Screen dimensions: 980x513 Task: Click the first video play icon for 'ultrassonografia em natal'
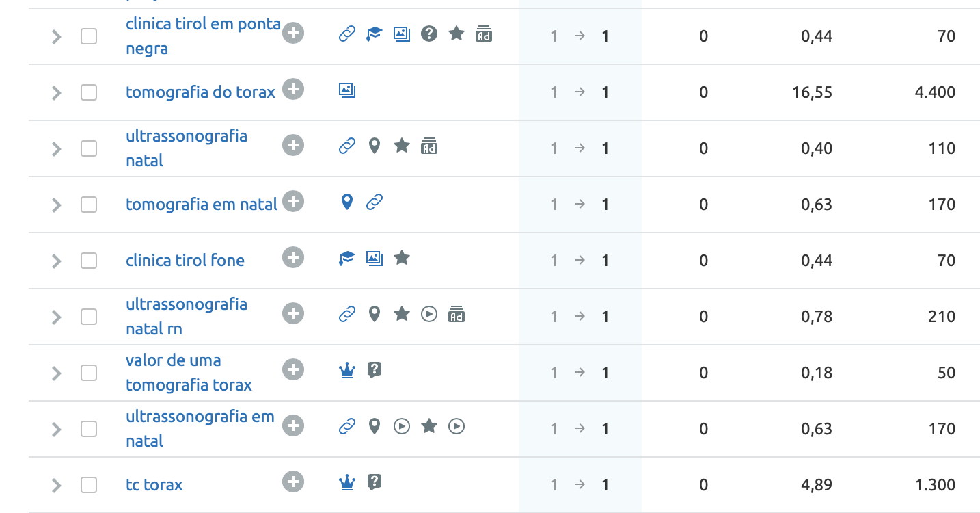[402, 425]
